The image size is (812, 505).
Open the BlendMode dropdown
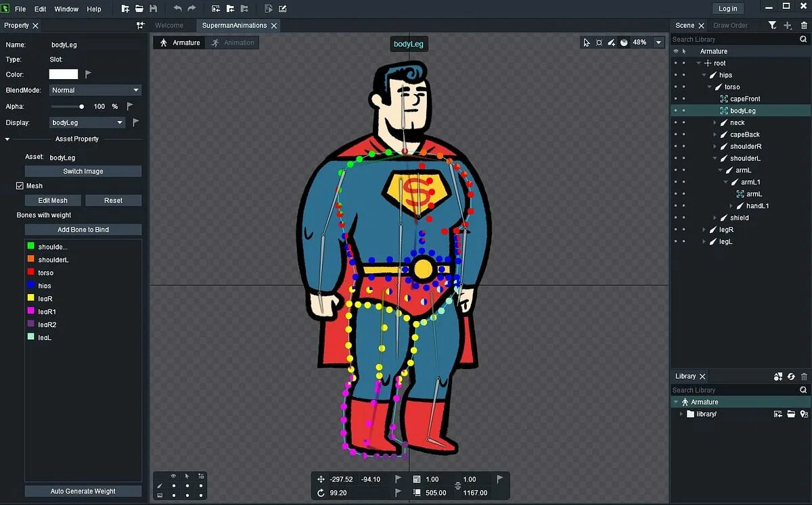pyautogui.click(x=95, y=90)
